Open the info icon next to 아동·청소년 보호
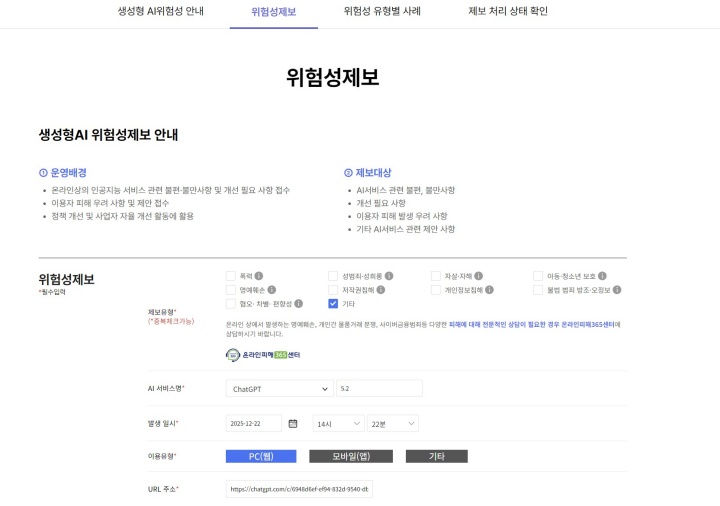Viewport: 720px width, 506px height. [602, 276]
